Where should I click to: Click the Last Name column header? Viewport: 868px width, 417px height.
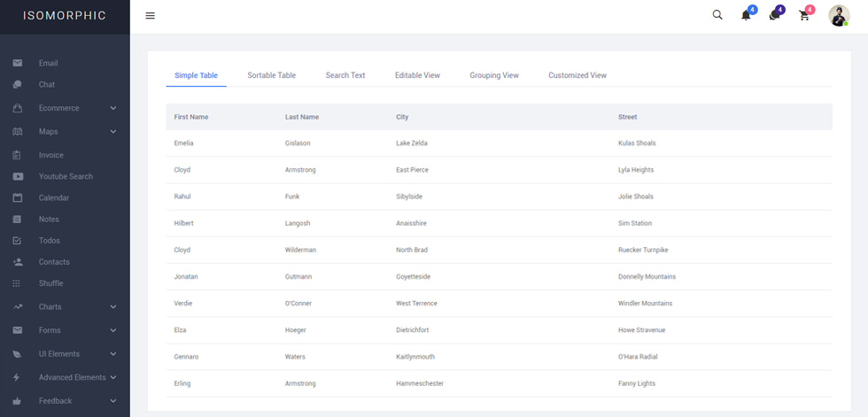(302, 117)
